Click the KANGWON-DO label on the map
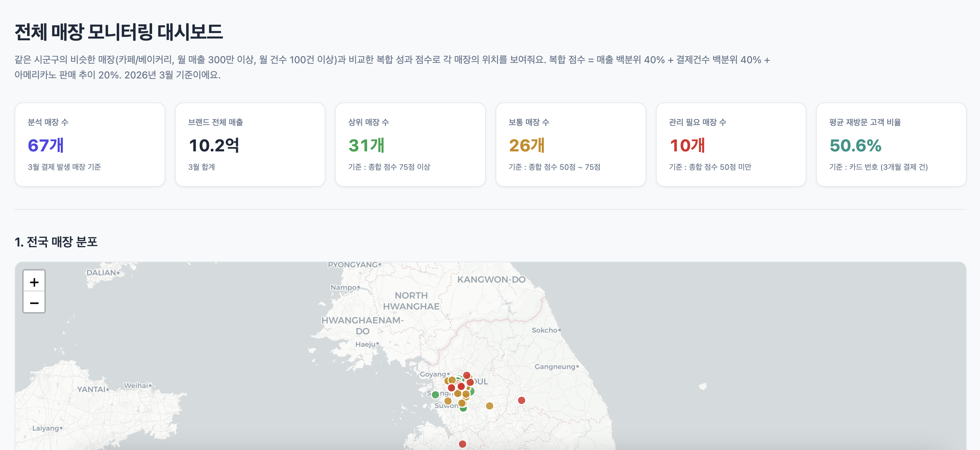The height and width of the screenshot is (450, 980). 491,280
